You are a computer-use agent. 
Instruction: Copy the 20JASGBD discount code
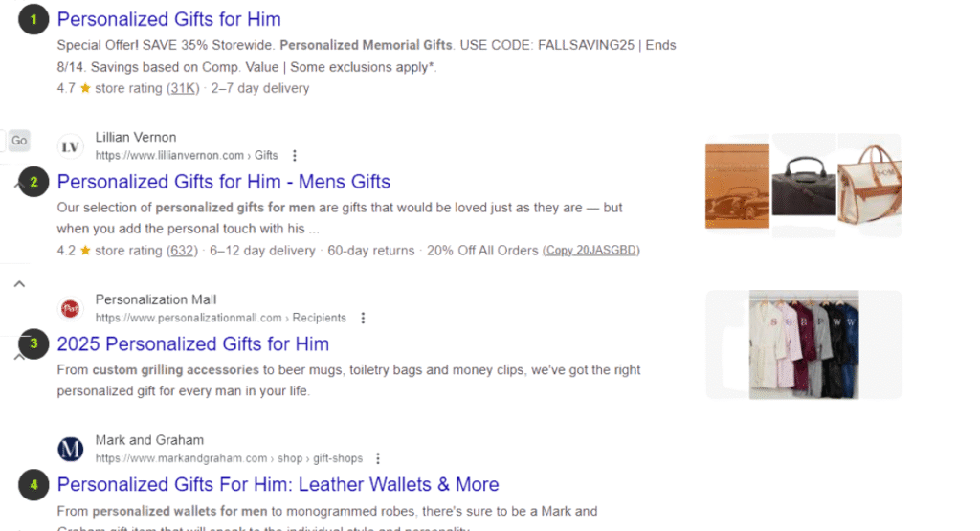tap(591, 251)
